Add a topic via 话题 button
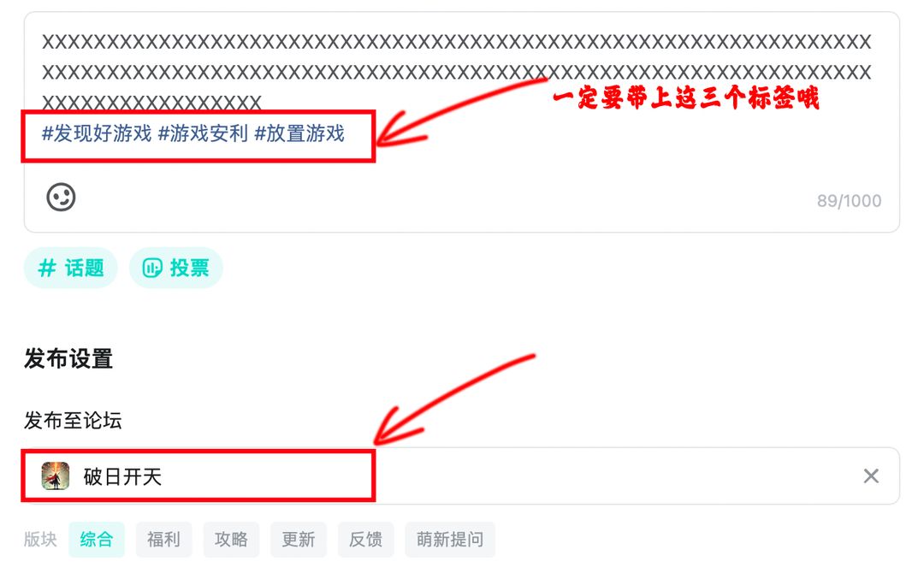Image resolution: width=924 pixels, height=573 pixels. click(71, 268)
